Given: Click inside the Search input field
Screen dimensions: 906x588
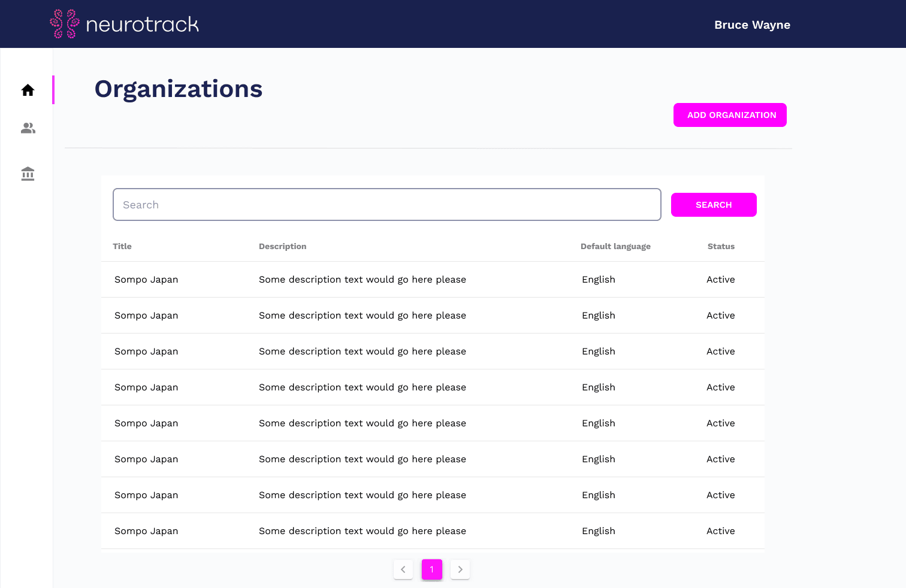Looking at the screenshot, I should [386, 204].
